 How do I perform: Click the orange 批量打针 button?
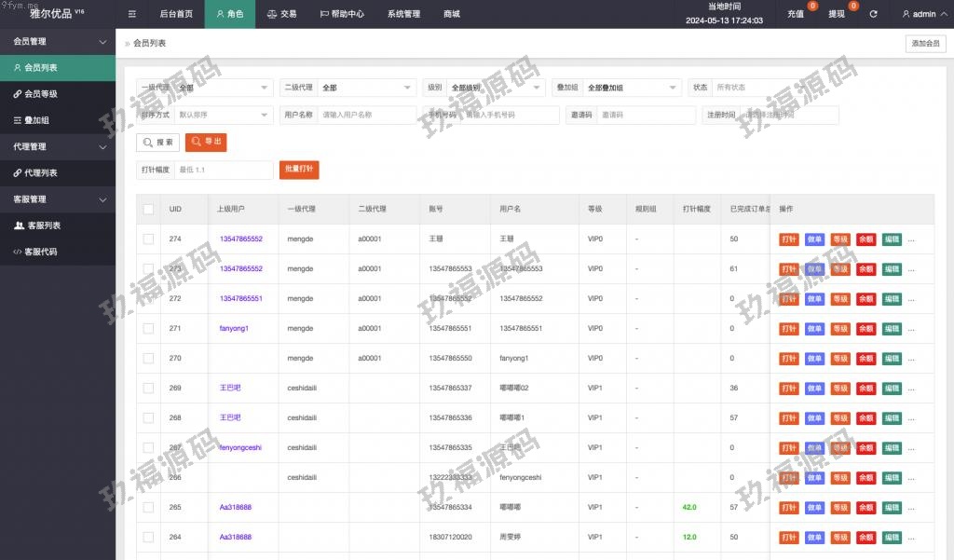pos(299,170)
